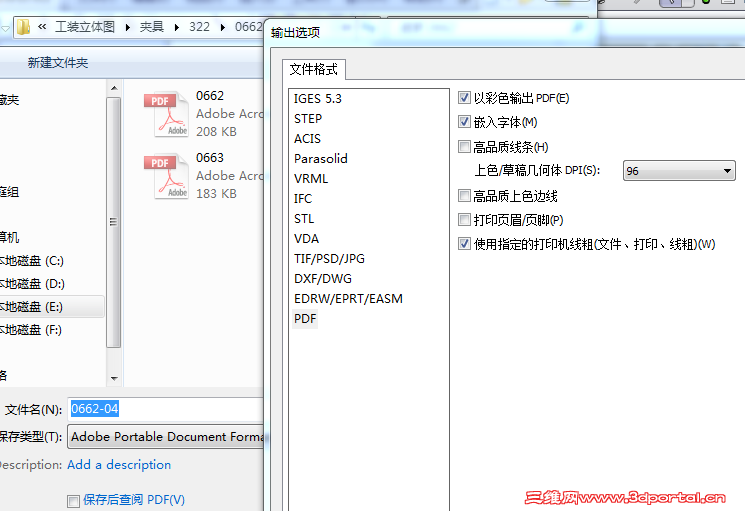Select IFC format in list
This screenshot has width=745, height=511.
[303, 199]
